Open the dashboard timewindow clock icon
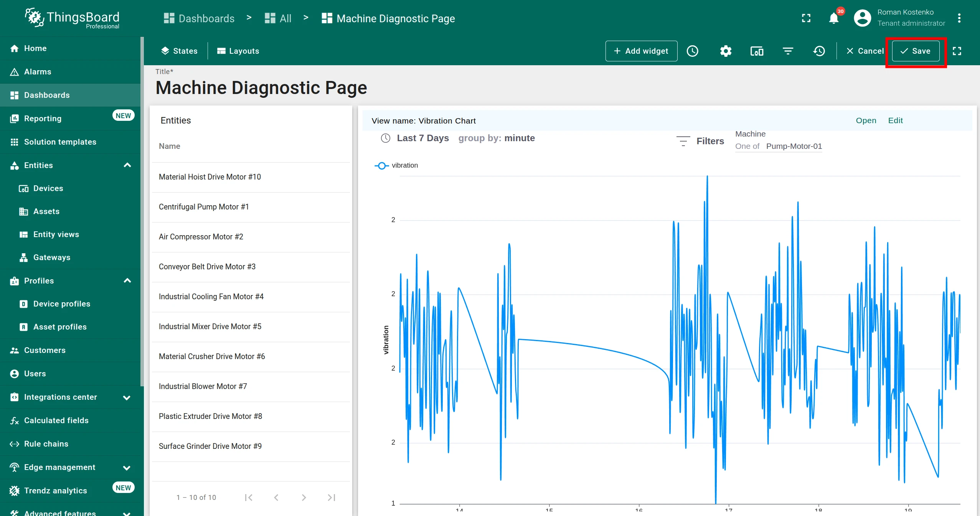 click(x=692, y=51)
